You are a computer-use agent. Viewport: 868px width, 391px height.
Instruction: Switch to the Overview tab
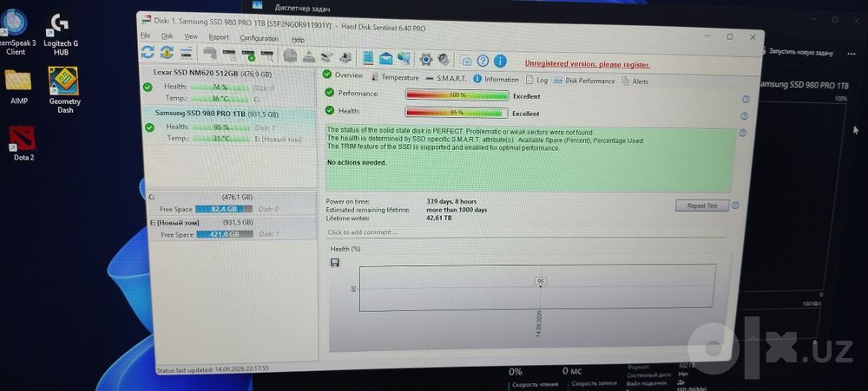coord(343,75)
